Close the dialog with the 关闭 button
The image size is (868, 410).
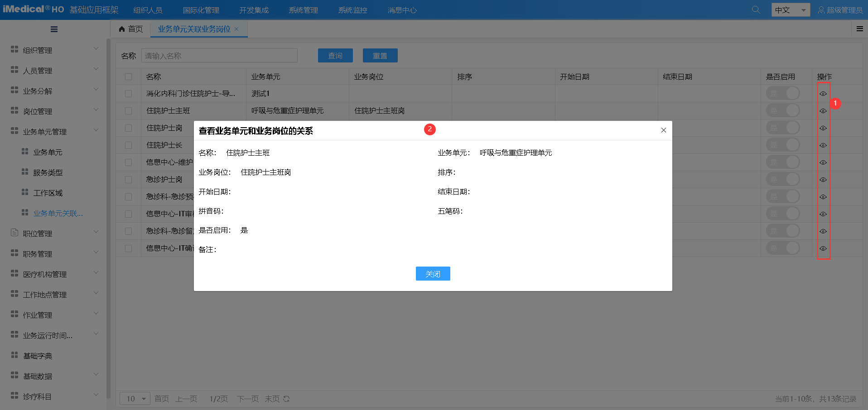tap(433, 273)
